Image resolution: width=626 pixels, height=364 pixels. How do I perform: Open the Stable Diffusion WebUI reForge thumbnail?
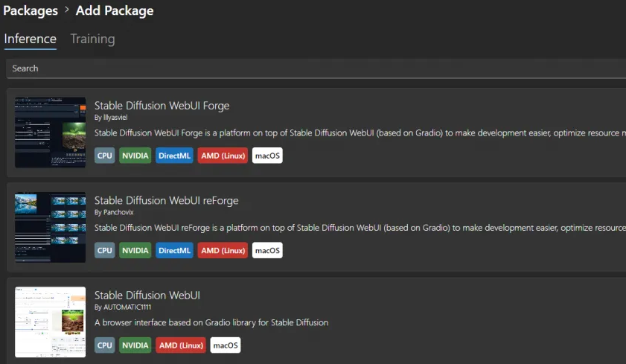coord(51,227)
